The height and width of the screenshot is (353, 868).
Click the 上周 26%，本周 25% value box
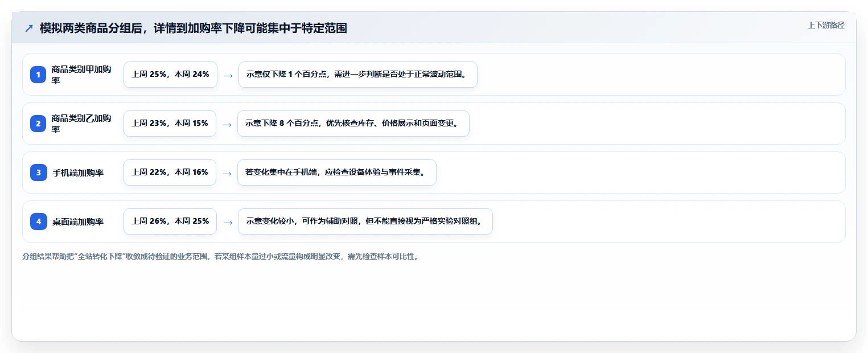click(170, 221)
